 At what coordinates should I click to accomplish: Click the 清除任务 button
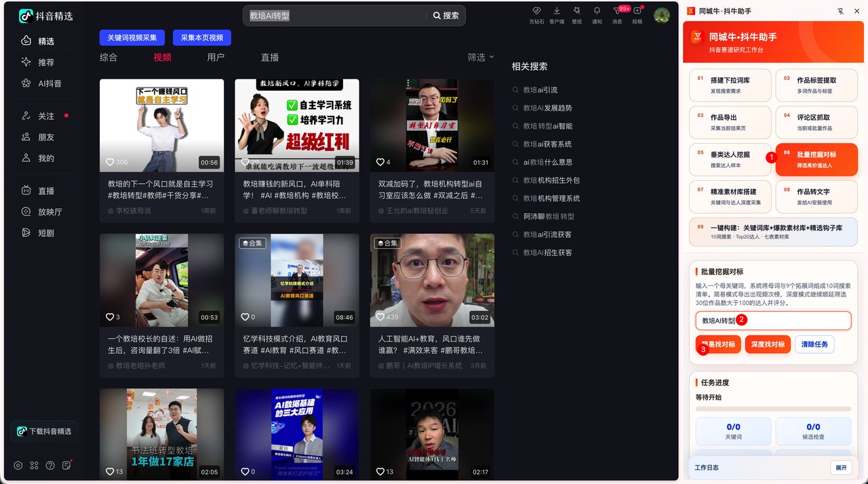[x=815, y=344]
